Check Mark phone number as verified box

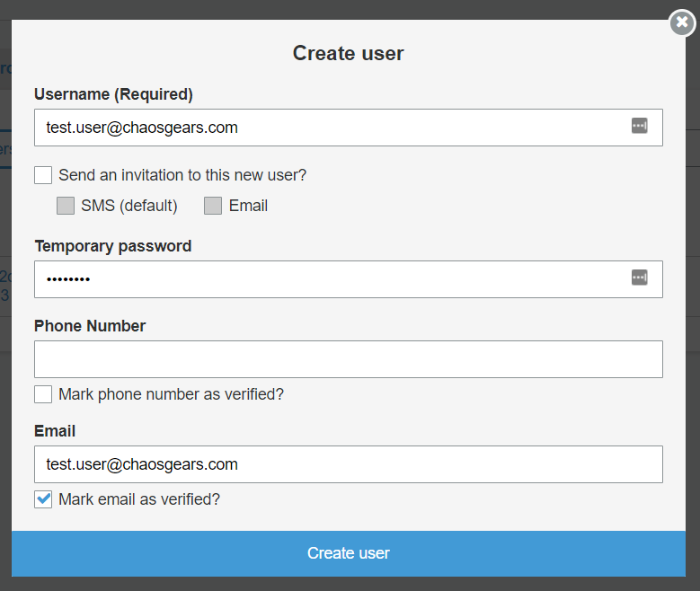pyautogui.click(x=43, y=394)
